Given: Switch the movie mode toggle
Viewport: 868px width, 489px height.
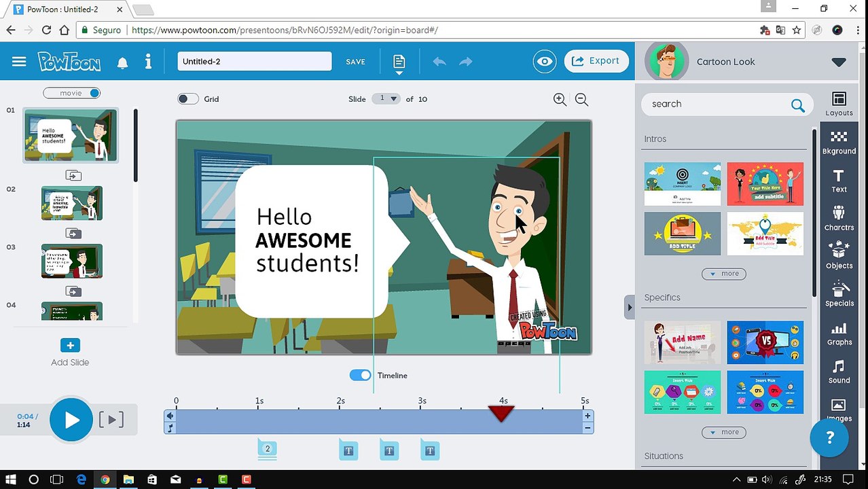Looking at the screenshot, I should click(x=71, y=93).
